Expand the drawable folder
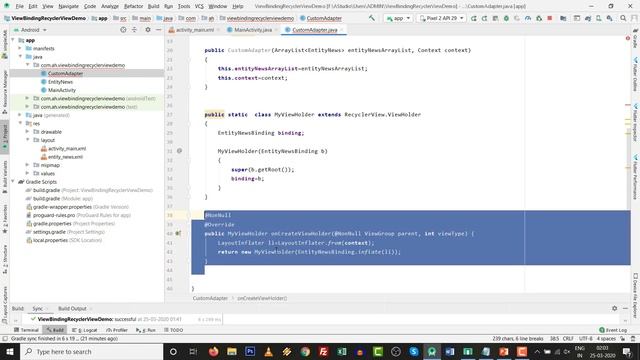Screen dimensions: 640x360 27,132
